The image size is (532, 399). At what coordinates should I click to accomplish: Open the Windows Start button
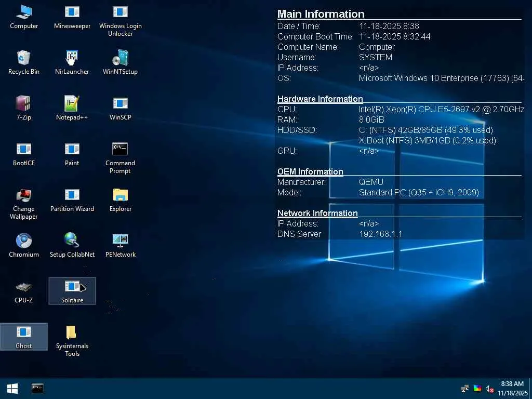[12, 389]
